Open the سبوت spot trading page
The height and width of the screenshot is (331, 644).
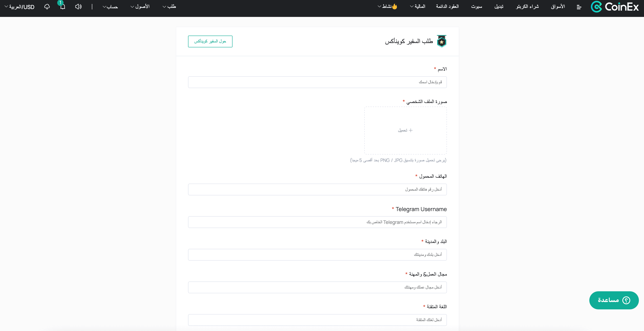pyautogui.click(x=476, y=6)
